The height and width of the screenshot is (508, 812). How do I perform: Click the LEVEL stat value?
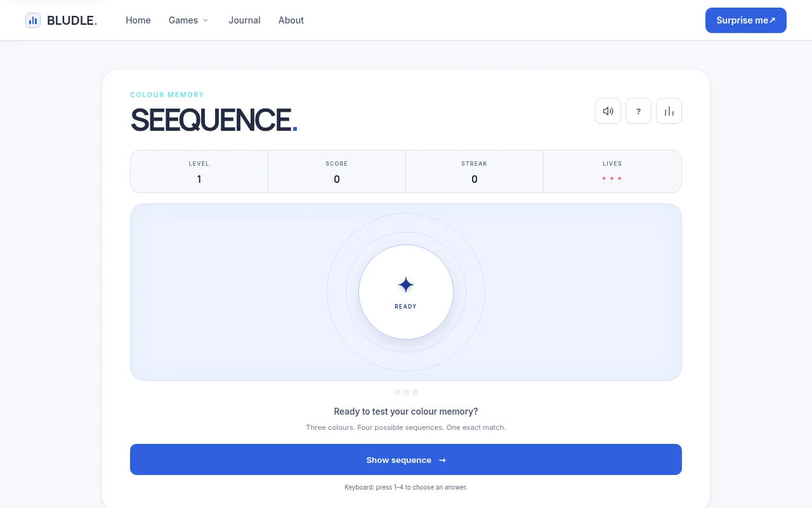pos(199,179)
